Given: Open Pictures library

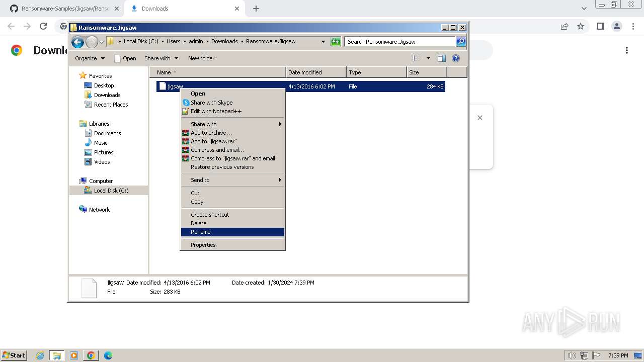Looking at the screenshot, I should [x=104, y=152].
